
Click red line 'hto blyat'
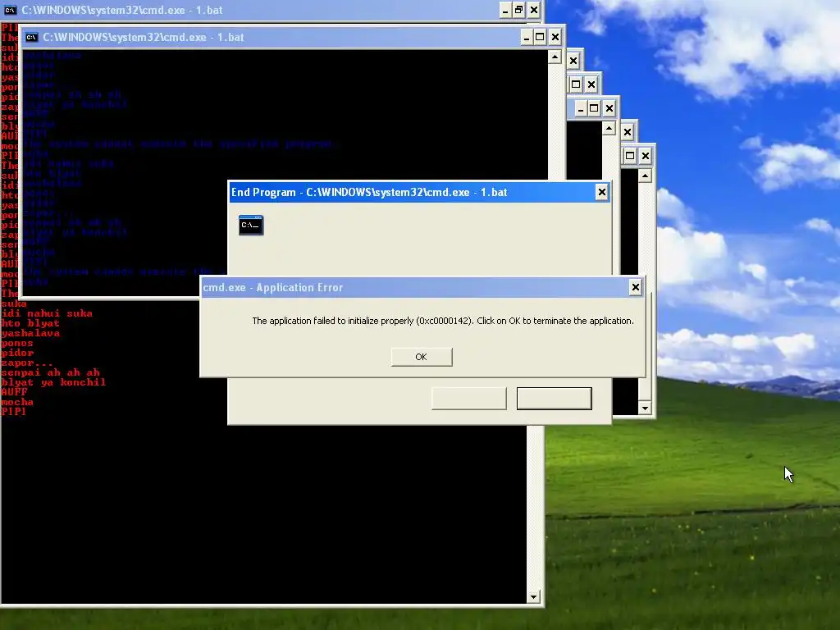coord(30,323)
